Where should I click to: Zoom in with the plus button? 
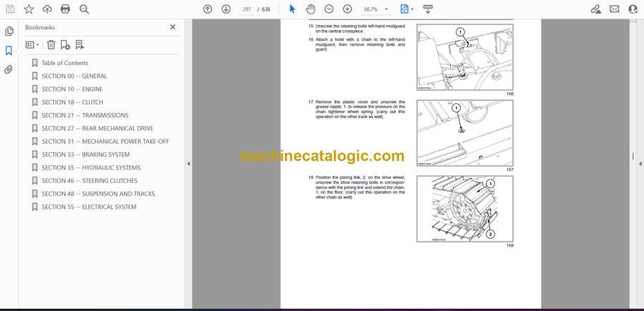point(348,9)
